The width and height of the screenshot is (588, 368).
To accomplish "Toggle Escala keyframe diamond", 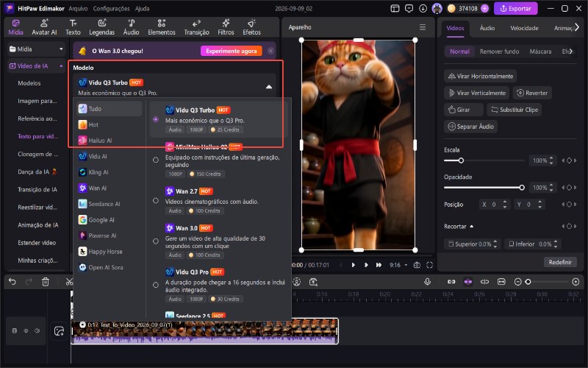I will (569, 160).
